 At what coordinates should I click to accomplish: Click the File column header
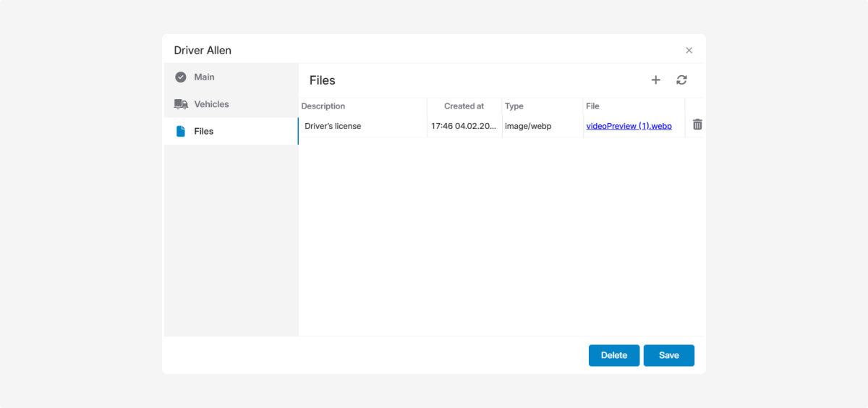coord(592,106)
